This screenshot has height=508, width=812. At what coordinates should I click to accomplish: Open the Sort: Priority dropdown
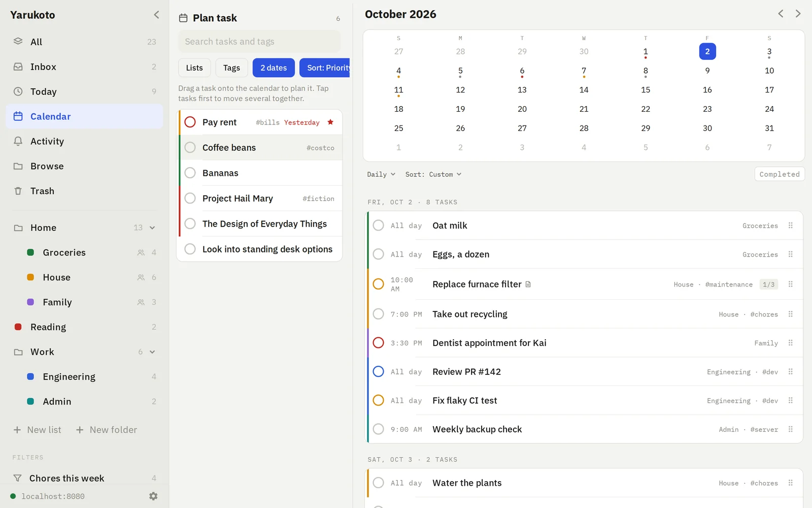(325, 68)
